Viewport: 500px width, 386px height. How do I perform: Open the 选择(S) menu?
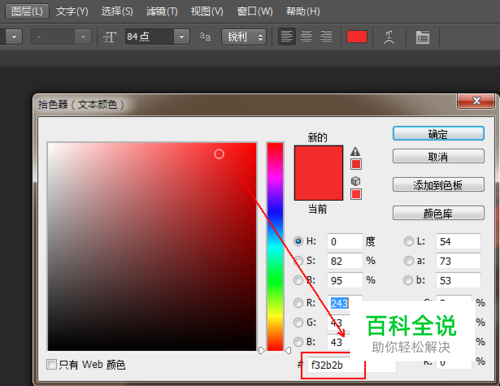tap(117, 11)
